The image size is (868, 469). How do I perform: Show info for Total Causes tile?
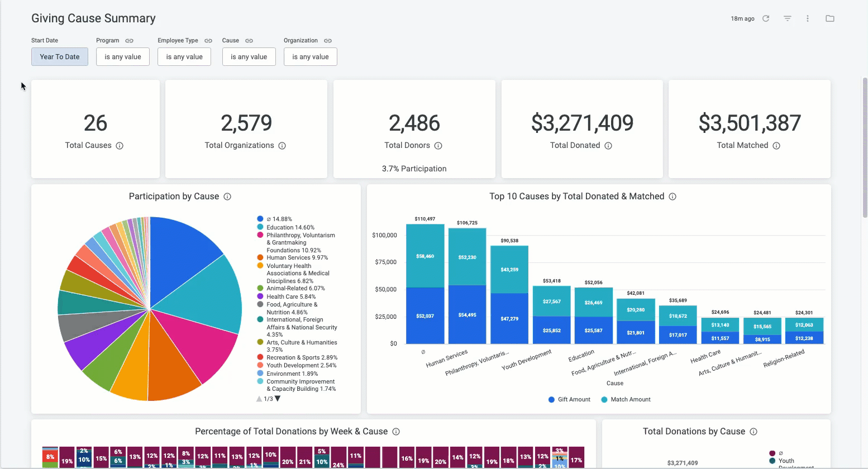click(x=120, y=146)
